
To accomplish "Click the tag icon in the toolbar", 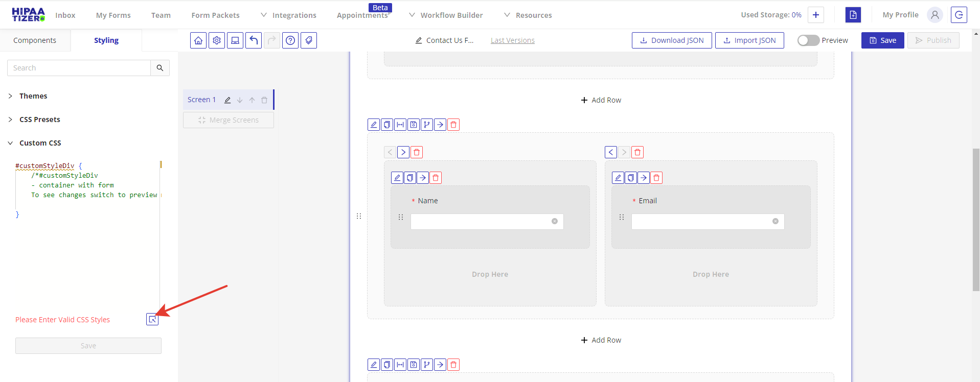I will pos(309,40).
